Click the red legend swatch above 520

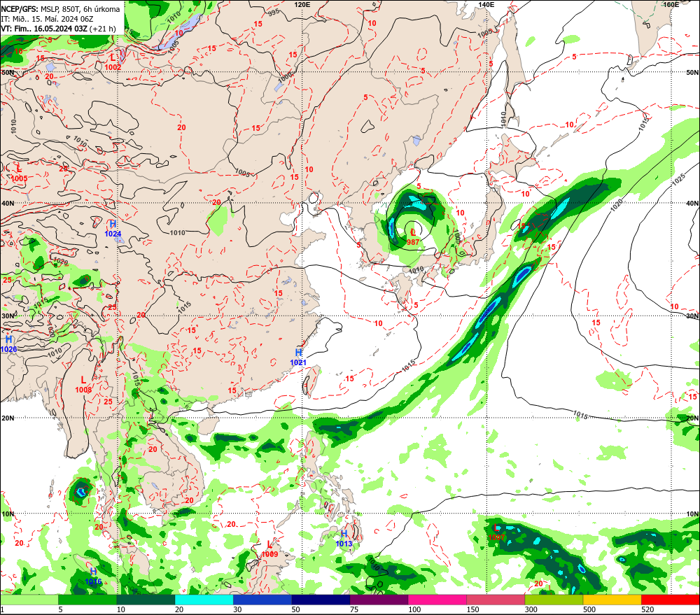pos(670,600)
